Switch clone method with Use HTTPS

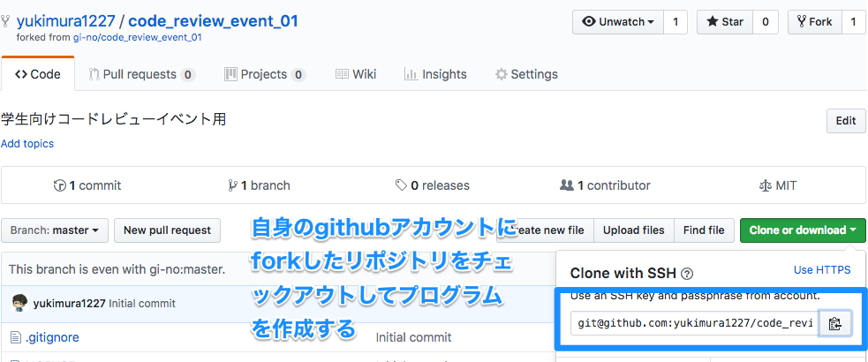tap(822, 270)
